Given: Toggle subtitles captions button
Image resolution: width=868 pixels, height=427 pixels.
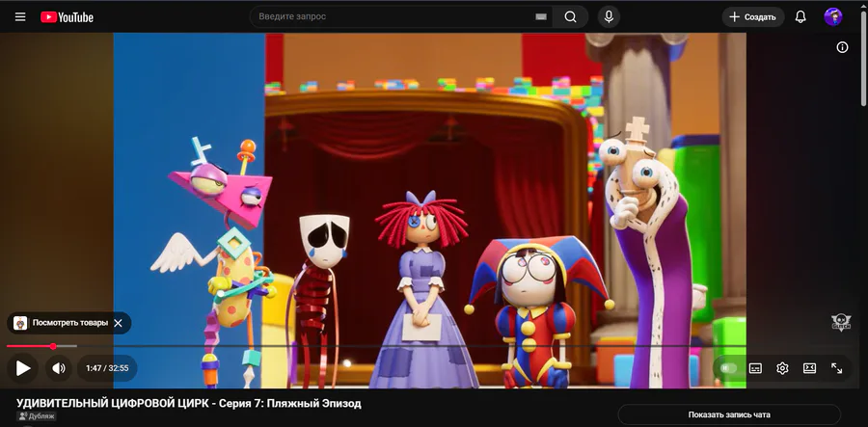Looking at the screenshot, I should pyautogui.click(x=755, y=368).
